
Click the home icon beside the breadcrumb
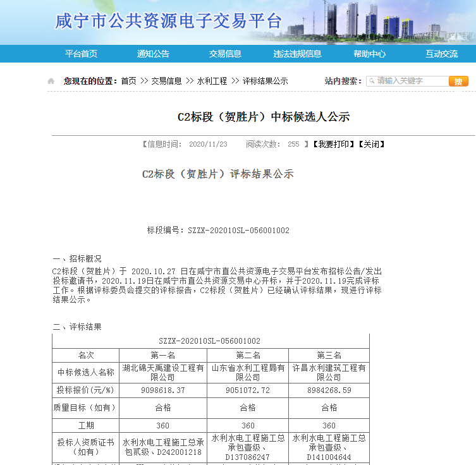(x=51, y=81)
